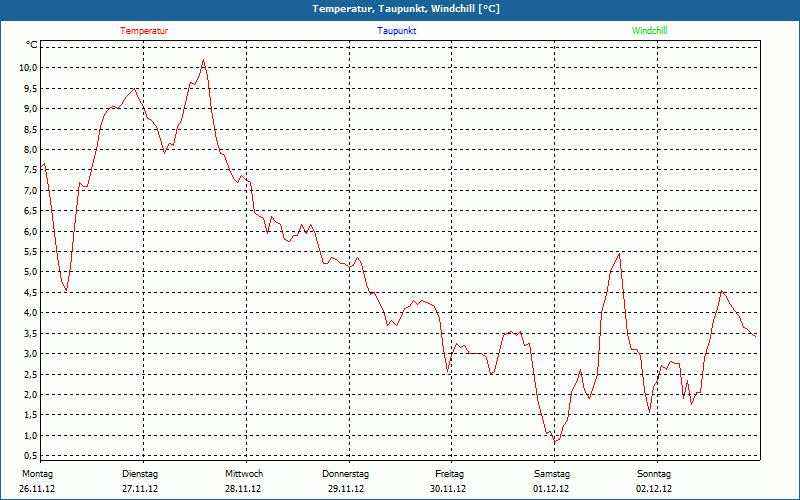Click the 10,0 y-axis value
This screenshot has height=500, width=800.
pos(29,68)
